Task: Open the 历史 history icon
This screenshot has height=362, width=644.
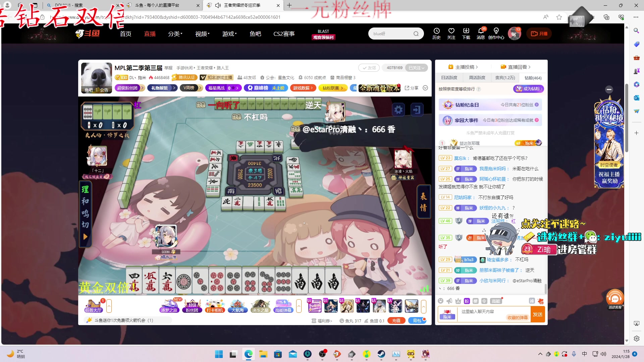Action: click(x=436, y=34)
